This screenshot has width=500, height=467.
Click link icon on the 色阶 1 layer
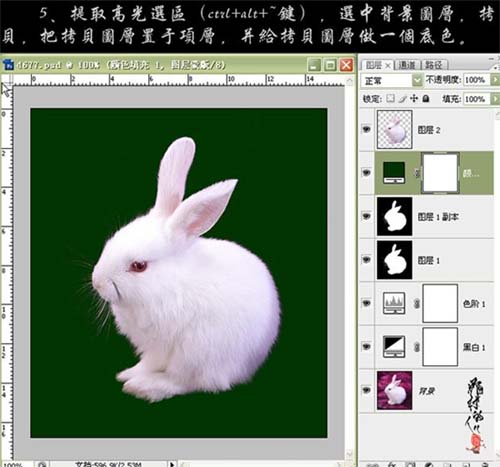[417, 304]
